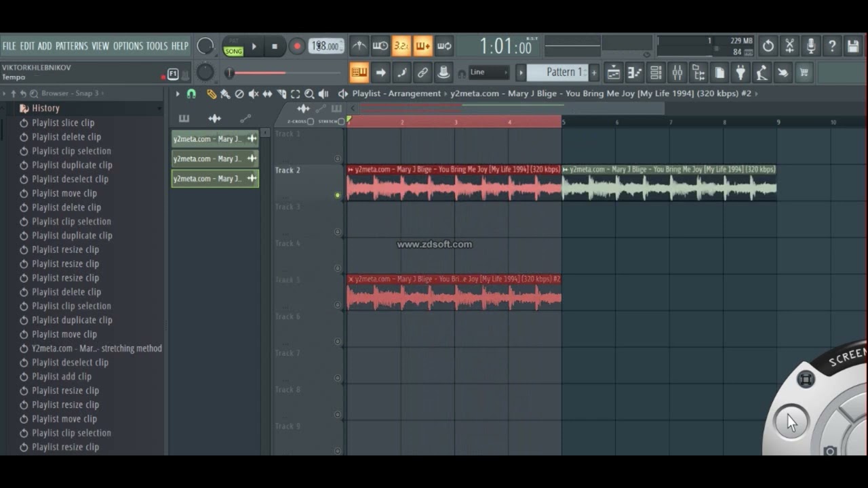Open the HELP menu
This screenshot has height=488, width=868.
coord(180,46)
